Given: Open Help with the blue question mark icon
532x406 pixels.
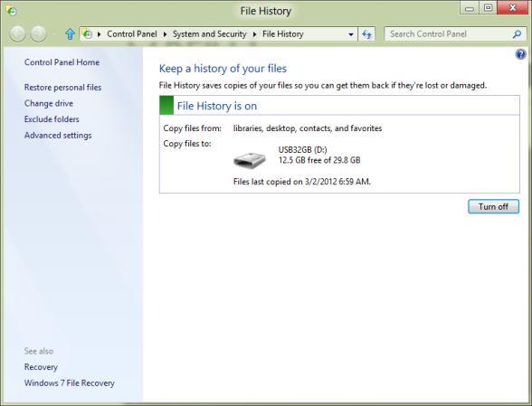Looking at the screenshot, I should [520, 54].
